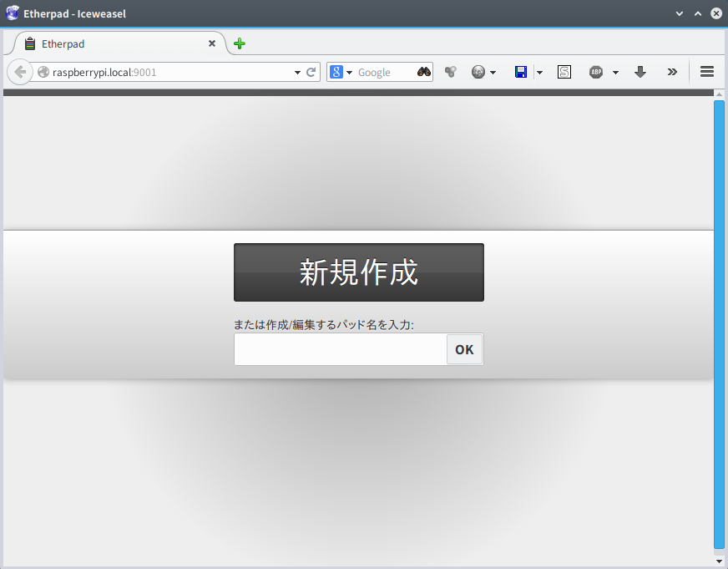Close the Iceweasel window
The height and width of the screenshot is (569, 728).
coord(716,13)
